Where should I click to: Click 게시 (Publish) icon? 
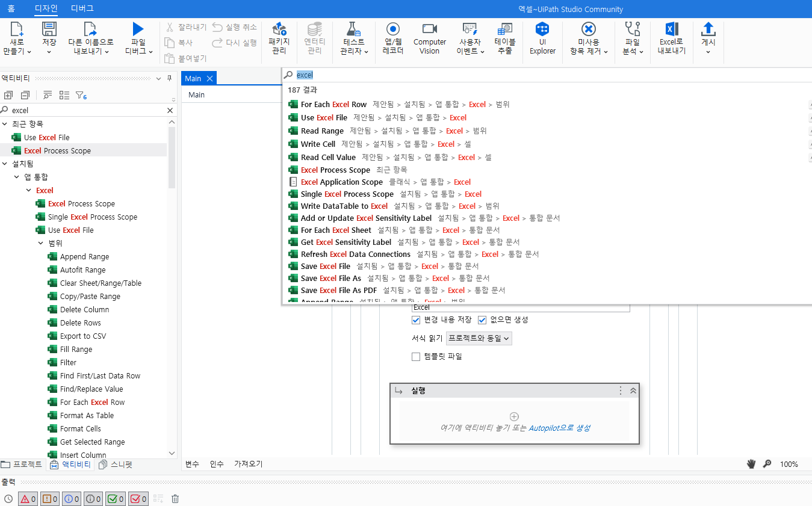click(708, 29)
